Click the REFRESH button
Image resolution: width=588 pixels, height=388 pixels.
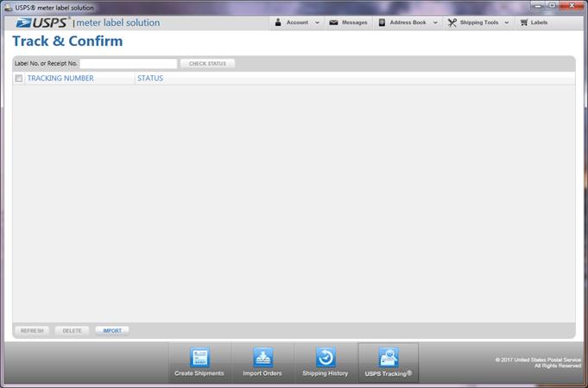pos(32,331)
